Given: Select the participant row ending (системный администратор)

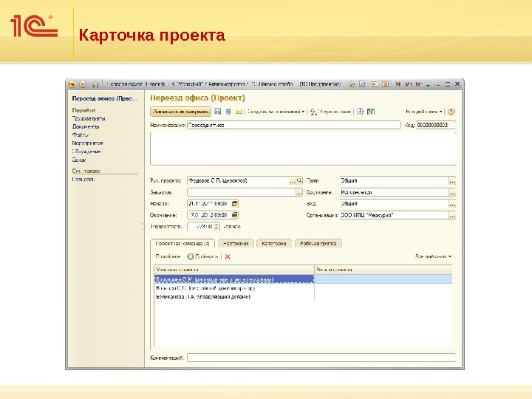Looking at the screenshot, I should [x=303, y=288].
